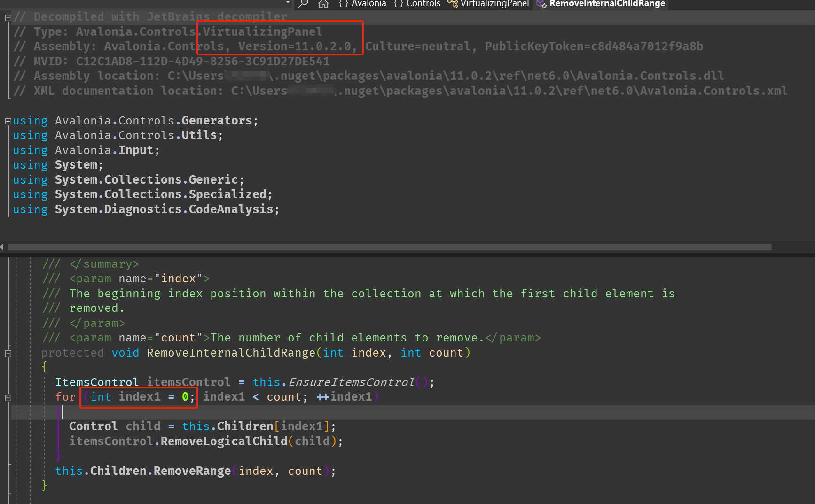Screen dimensions: 815x504
Task: Click the class icon beside VirtualizingPanel in breadcrumb
Action: point(453,4)
